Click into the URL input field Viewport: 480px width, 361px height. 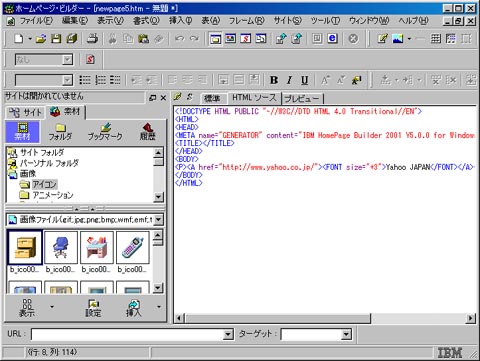point(127,334)
